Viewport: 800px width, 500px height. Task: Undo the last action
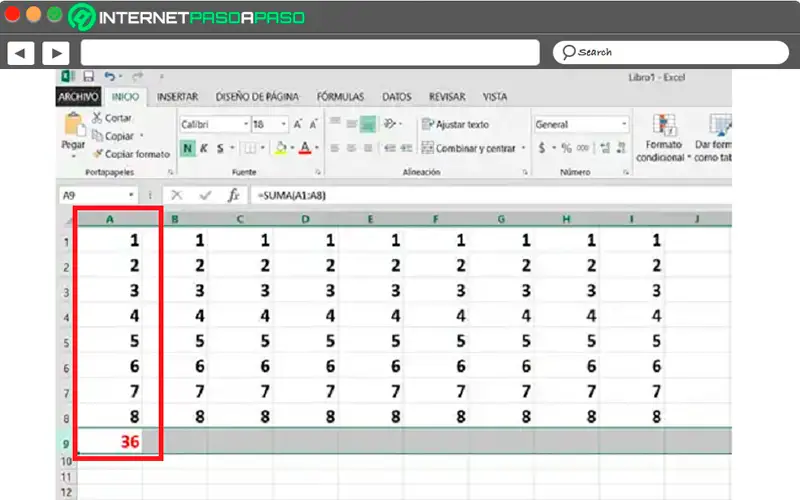click(110, 77)
